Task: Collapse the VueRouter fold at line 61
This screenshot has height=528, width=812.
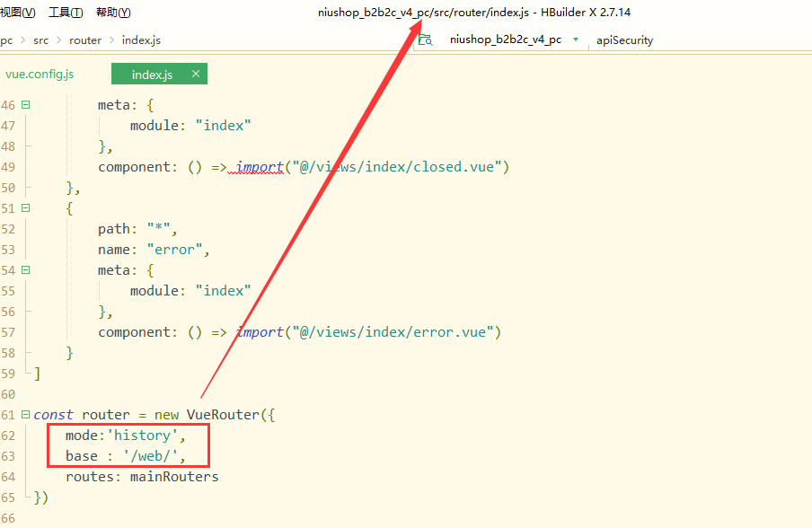Action: (26, 415)
